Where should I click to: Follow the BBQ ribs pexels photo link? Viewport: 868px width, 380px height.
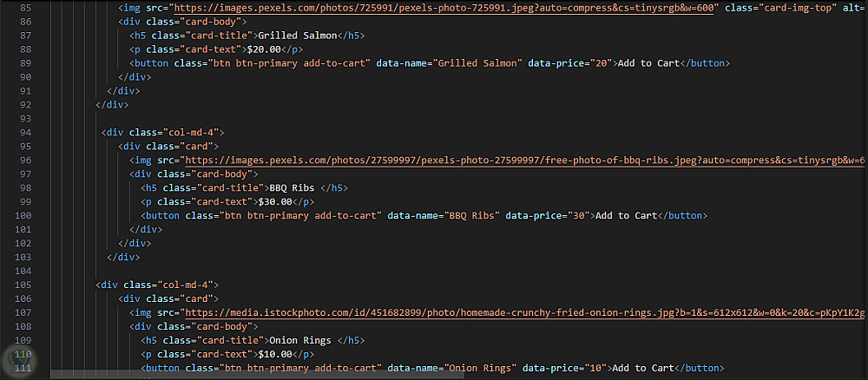pos(521,160)
